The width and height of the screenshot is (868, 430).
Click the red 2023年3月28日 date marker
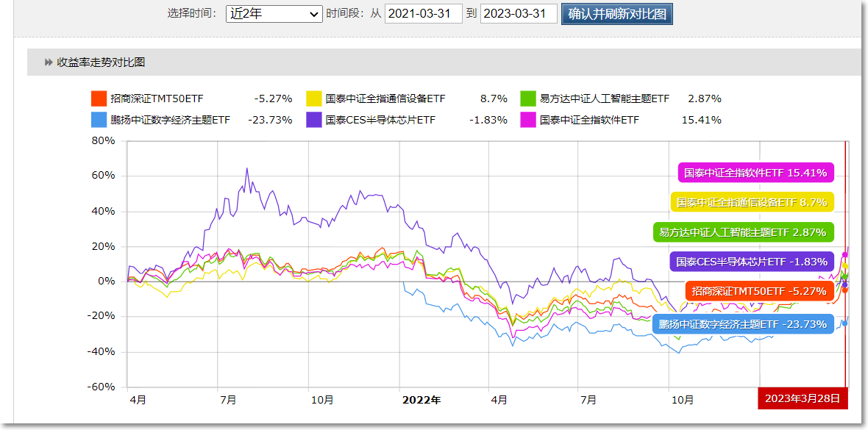tap(802, 398)
